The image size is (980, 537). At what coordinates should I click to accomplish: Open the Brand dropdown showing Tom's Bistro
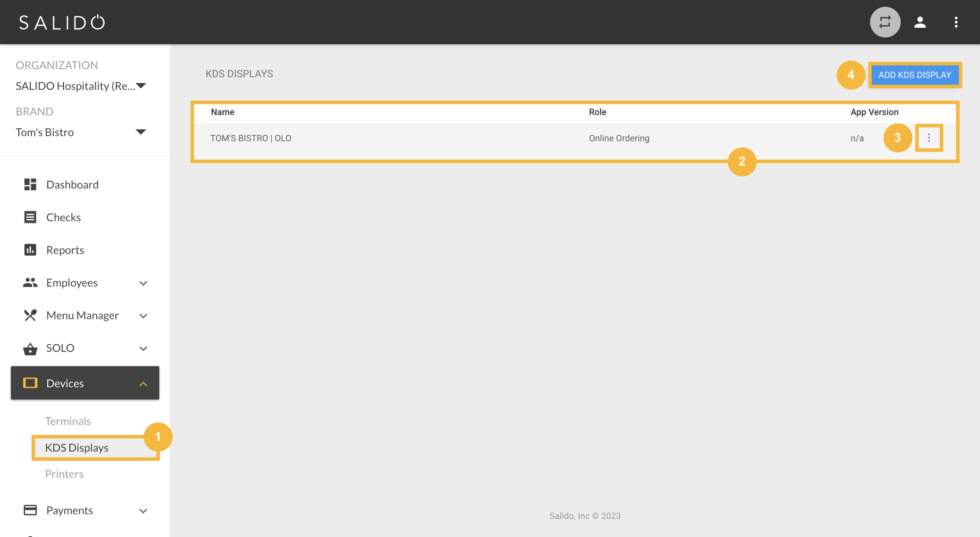pyautogui.click(x=81, y=132)
